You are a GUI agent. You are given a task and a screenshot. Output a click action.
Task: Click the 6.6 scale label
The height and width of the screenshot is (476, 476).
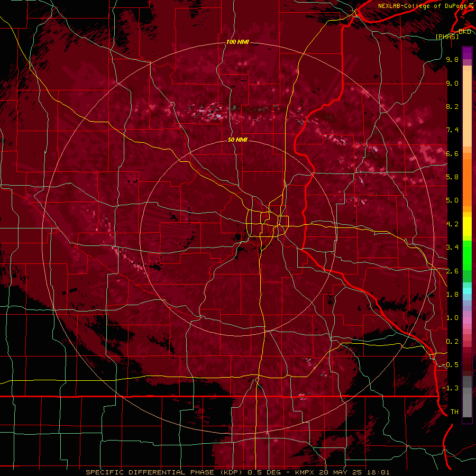pyautogui.click(x=452, y=153)
